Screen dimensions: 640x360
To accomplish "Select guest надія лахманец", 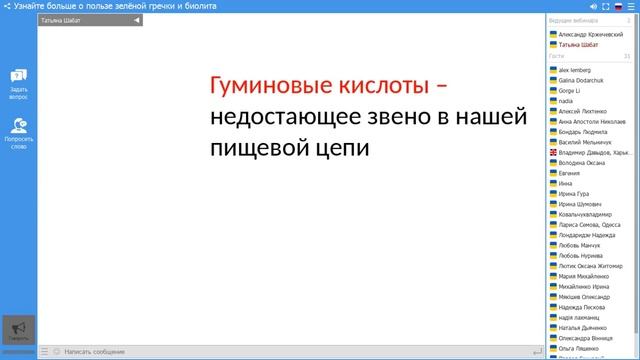I will tap(579, 318).
